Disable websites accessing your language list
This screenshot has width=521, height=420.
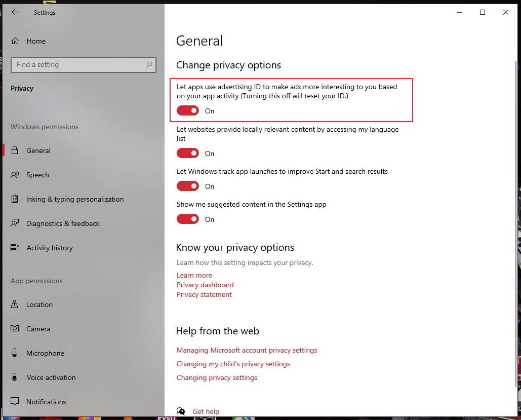tap(188, 153)
